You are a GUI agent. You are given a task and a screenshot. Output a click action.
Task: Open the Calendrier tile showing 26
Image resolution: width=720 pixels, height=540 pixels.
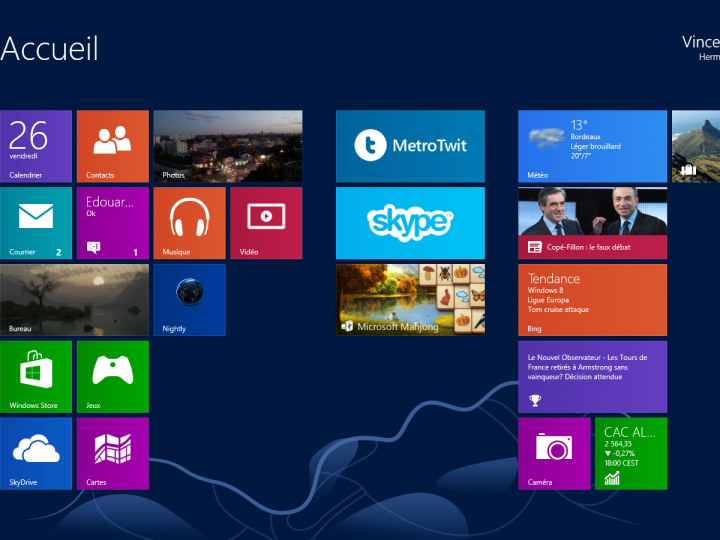[36, 146]
